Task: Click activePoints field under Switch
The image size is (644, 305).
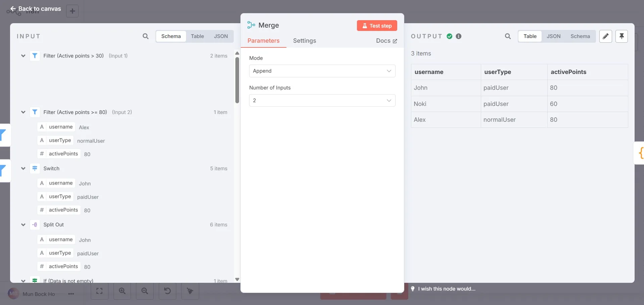Action: pos(59,210)
